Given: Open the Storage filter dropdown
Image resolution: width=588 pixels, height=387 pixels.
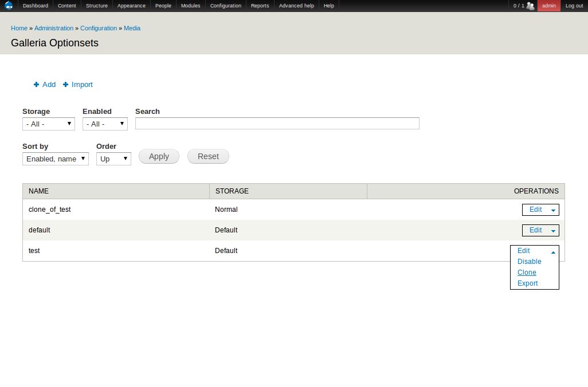Looking at the screenshot, I should tap(49, 124).
